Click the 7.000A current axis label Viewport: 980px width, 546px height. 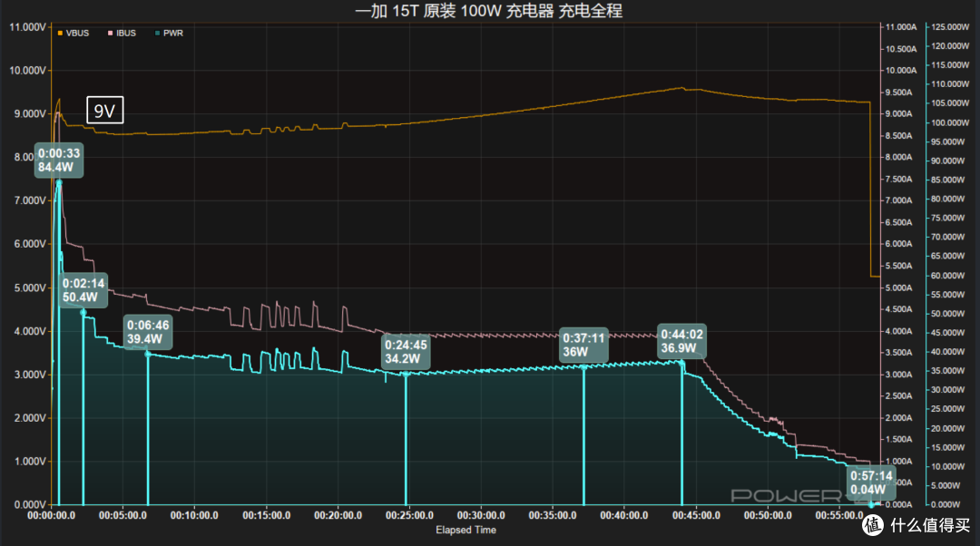pyautogui.click(x=898, y=200)
